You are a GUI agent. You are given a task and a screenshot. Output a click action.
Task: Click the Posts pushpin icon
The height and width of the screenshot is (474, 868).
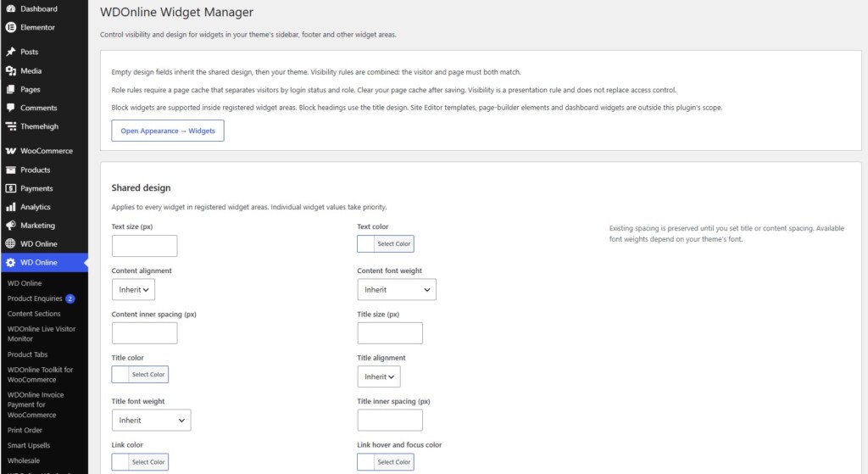pos(10,52)
